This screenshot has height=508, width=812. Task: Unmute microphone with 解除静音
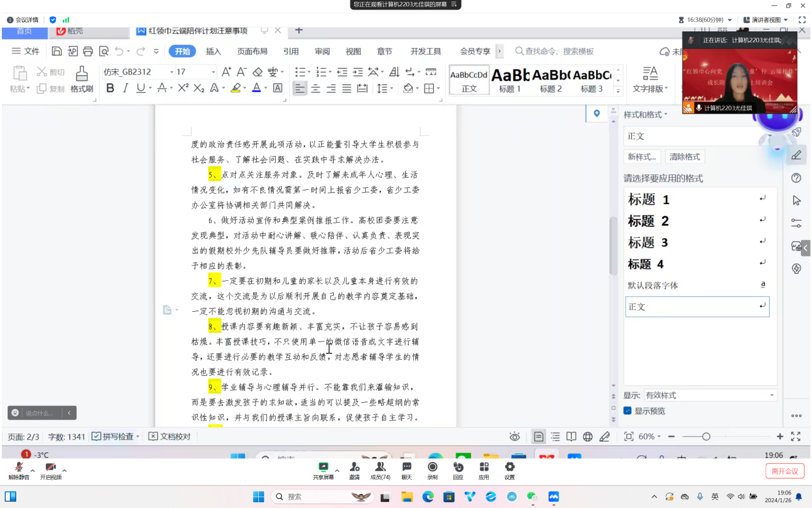pyautogui.click(x=19, y=470)
